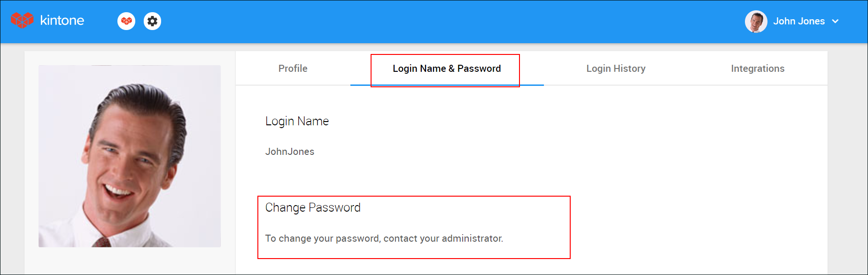This screenshot has height=275, width=868.
Task: Select the Integrations tab
Action: pyautogui.click(x=757, y=68)
